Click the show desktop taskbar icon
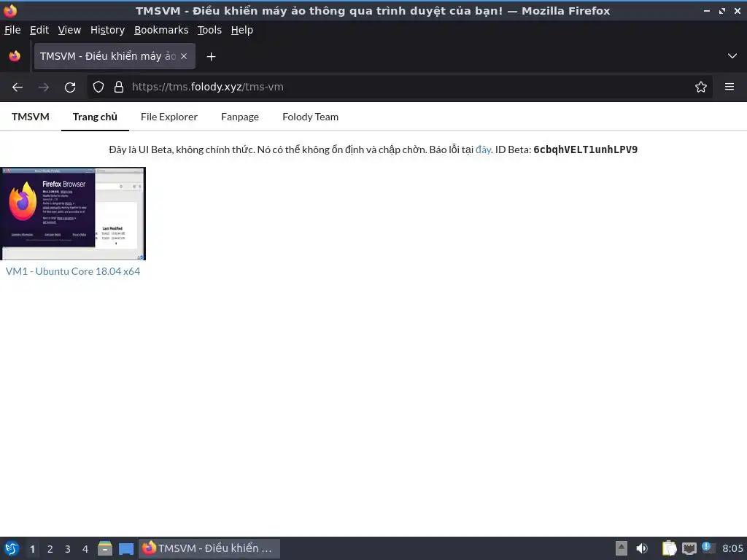 tap(126, 549)
